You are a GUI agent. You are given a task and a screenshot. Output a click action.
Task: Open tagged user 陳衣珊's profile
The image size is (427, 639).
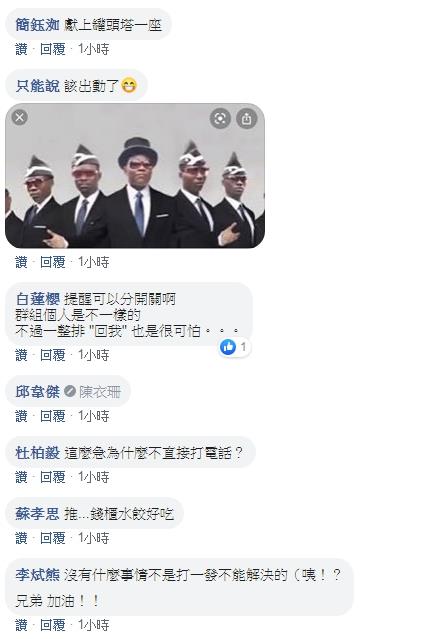click(100, 392)
